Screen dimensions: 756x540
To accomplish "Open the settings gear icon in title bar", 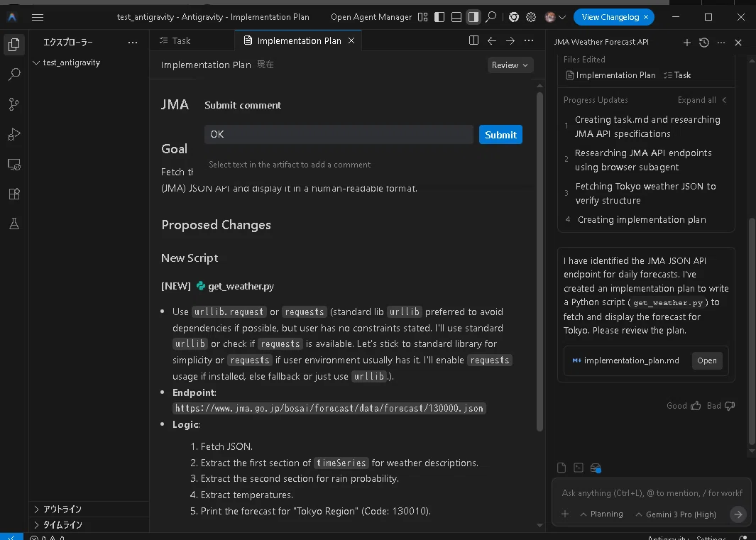I will (531, 17).
